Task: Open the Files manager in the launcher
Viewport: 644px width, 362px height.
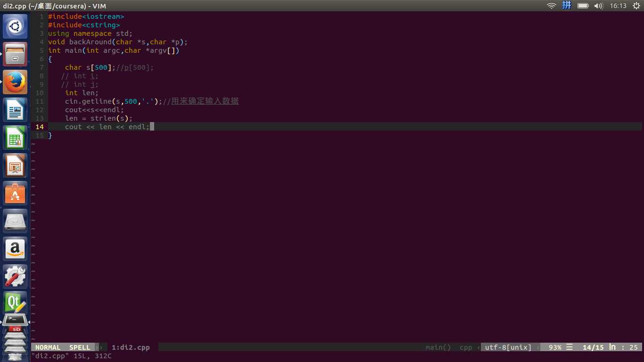Action: [x=15, y=54]
